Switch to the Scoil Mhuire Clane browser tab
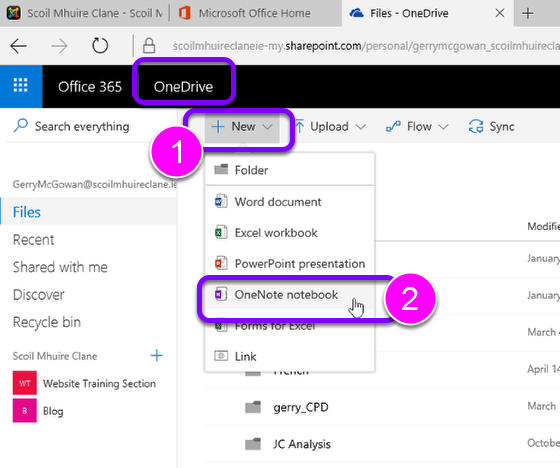Image resolution: width=560 pixels, height=468 pixels. point(84,13)
